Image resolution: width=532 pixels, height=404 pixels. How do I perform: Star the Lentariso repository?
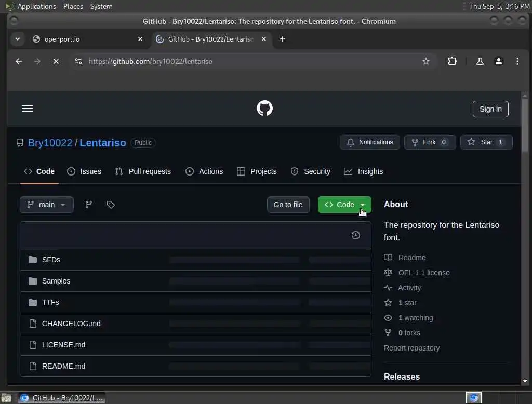tap(486, 142)
